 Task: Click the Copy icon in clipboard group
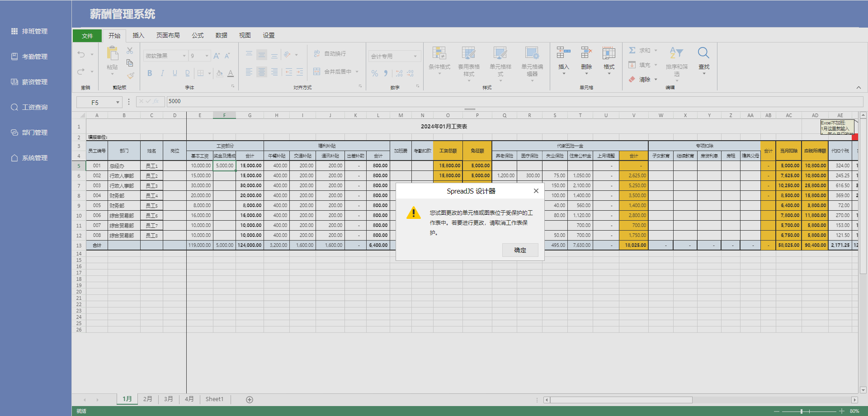pos(130,63)
